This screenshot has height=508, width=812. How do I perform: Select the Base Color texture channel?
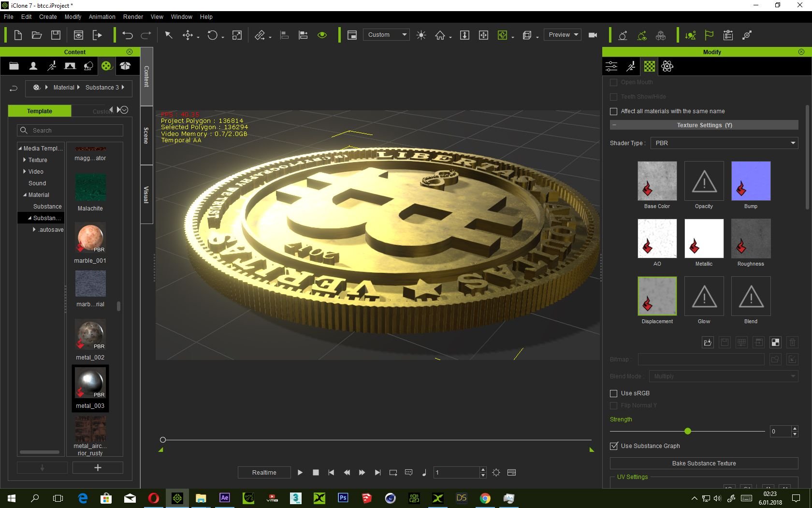[657, 181]
